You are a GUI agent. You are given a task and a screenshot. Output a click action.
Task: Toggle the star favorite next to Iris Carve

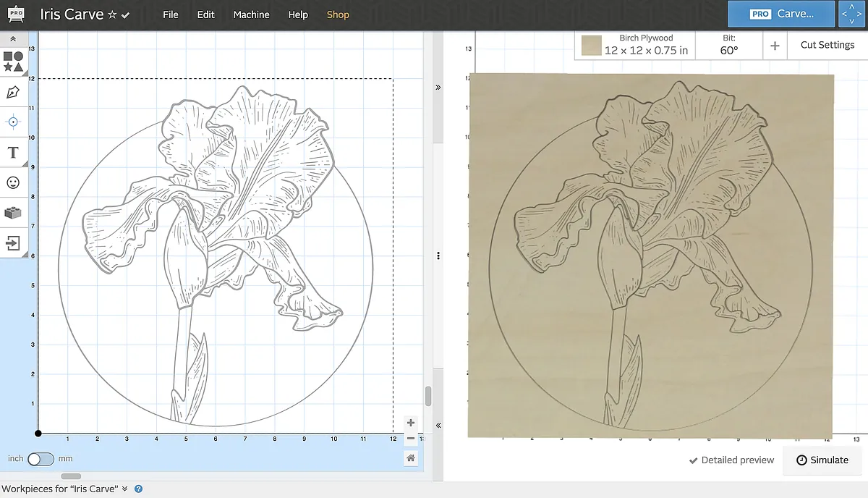[112, 15]
